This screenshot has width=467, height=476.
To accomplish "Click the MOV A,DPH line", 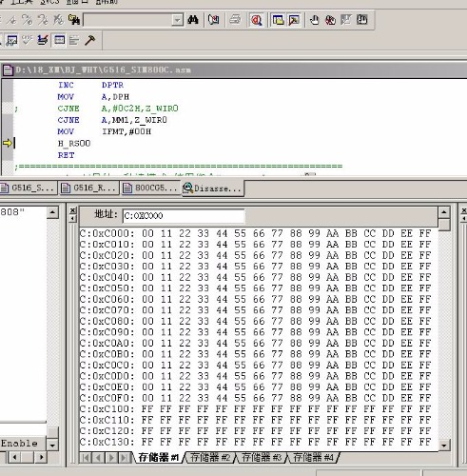I will pyautogui.click(x=93, y=97).
